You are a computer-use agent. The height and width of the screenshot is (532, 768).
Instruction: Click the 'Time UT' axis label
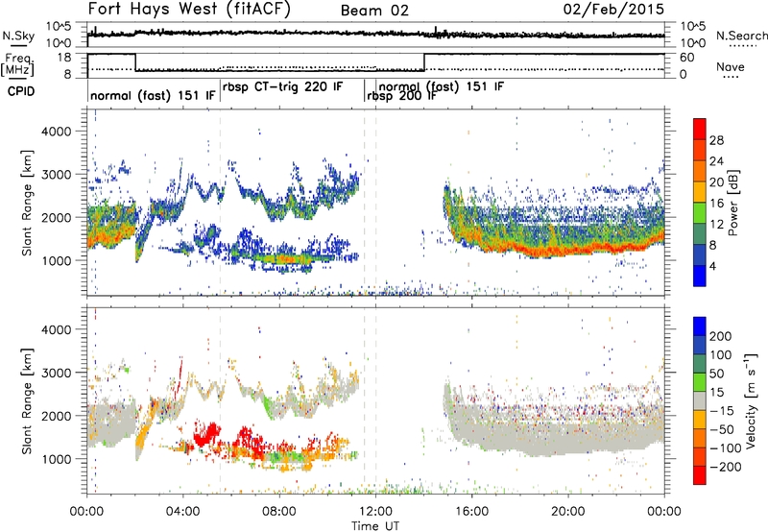pos(375,526)
